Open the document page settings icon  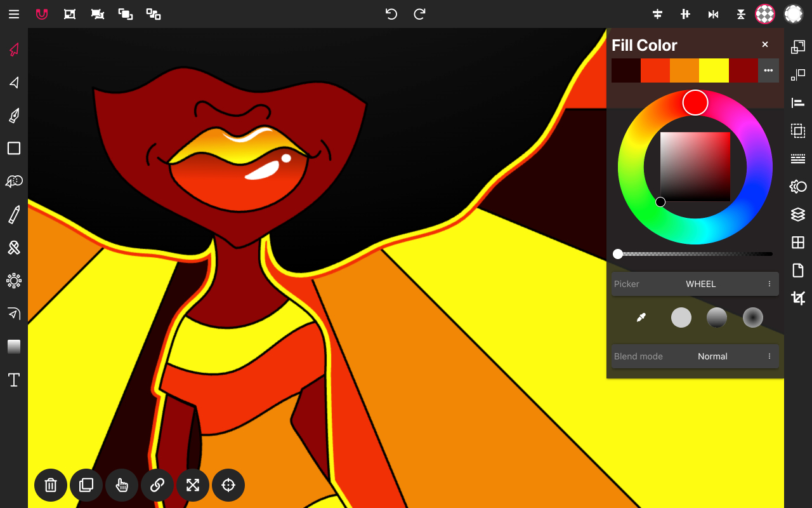pyautogui.click(x=798, y=271)
